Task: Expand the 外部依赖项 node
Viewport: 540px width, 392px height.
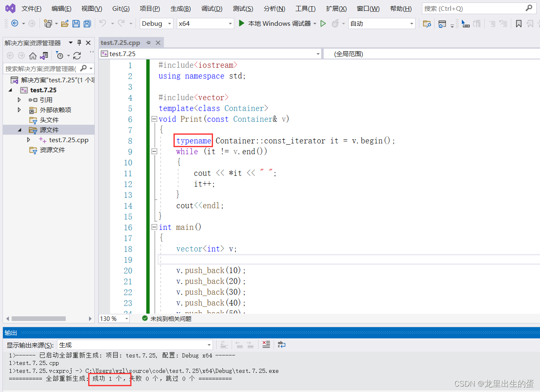Action: click(x=19, y=110)
